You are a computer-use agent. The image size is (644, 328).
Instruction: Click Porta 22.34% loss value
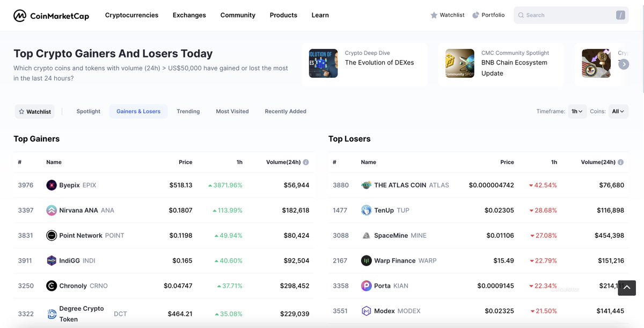543,286
